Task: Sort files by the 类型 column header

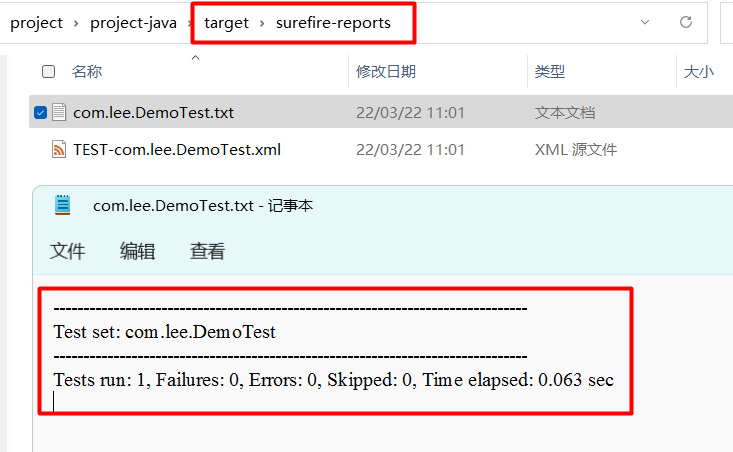Action: (x=550, y=72)
